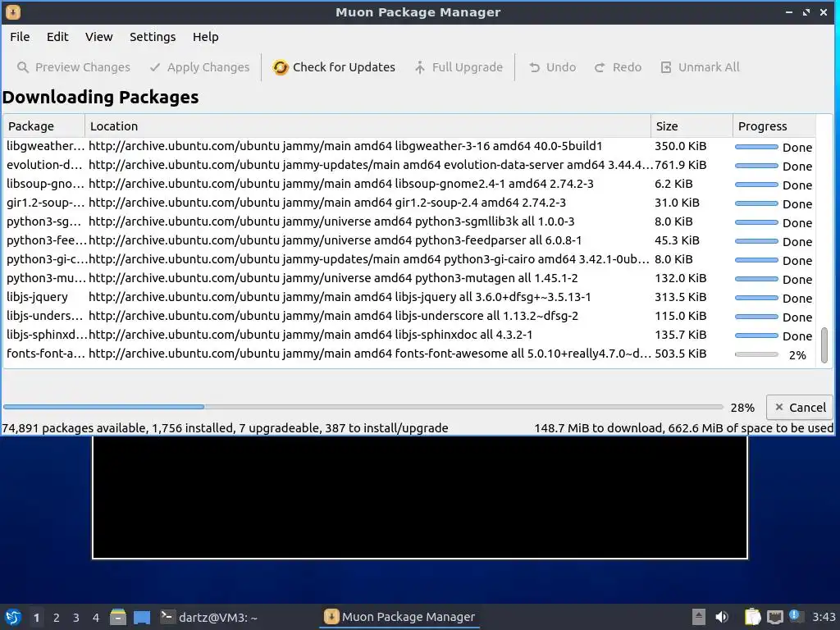
Task: Click the 3:43 panel clock
Action: coord(824,617)
